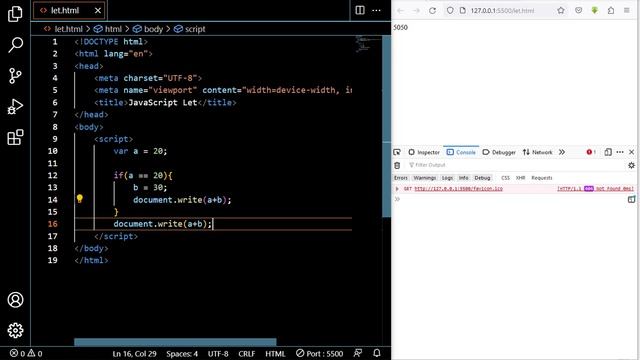Split the editor to the right
This screenshot has height=360, width=640.
click(x=360, y=10)
